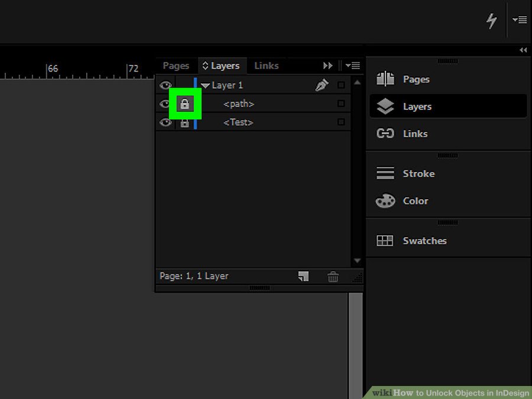
Task: Unlock the <path> object lock icon
Action: (185, 104)
